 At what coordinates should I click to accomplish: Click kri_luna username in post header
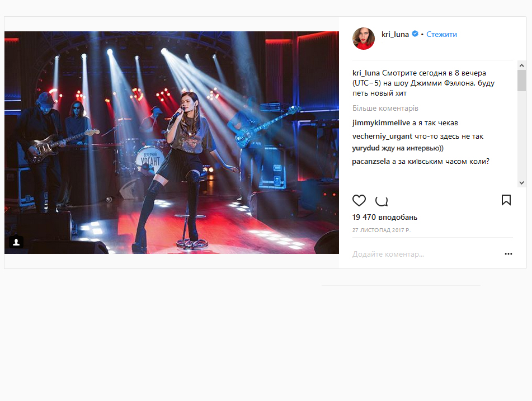pyautogui.click(x=395, y=34)
